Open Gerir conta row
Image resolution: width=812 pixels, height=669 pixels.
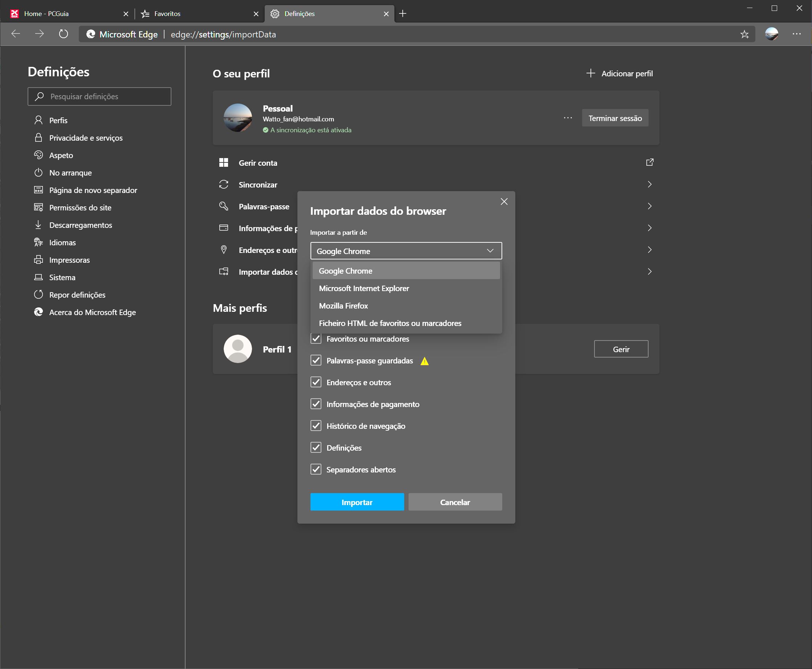coord(436,163)
